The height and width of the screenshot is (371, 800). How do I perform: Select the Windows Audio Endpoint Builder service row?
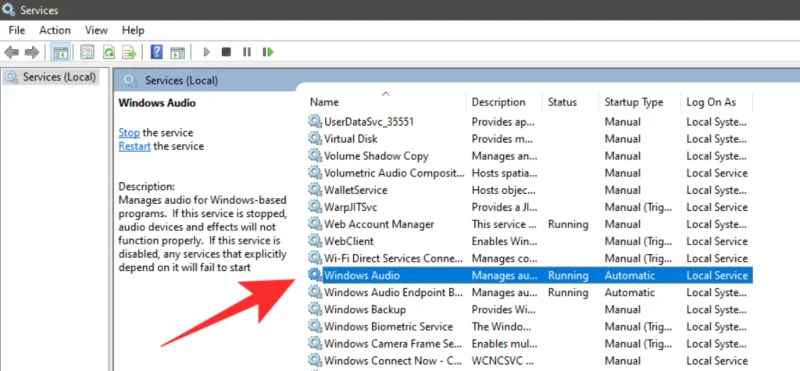[x=530, y=292]
